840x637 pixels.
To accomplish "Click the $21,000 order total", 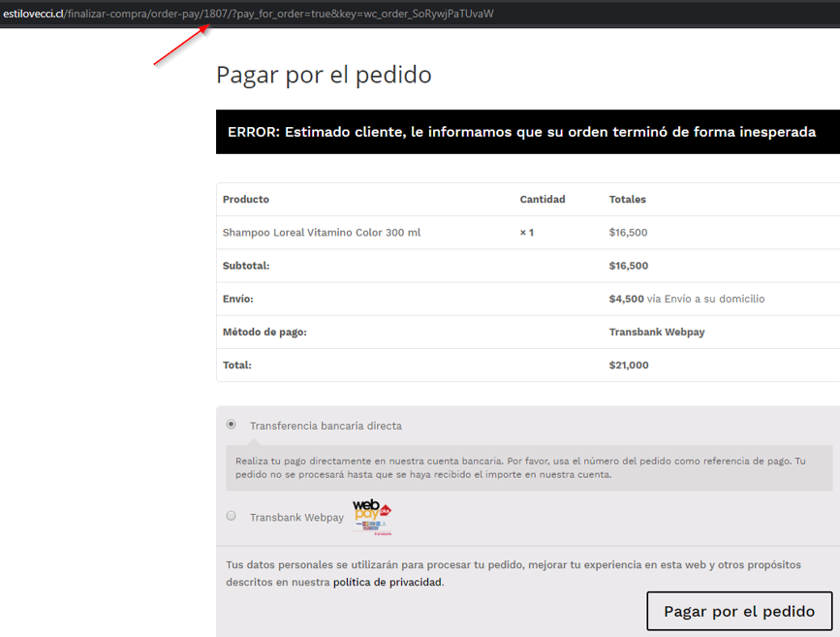I will pyautogui.click(x=629, y=366).
